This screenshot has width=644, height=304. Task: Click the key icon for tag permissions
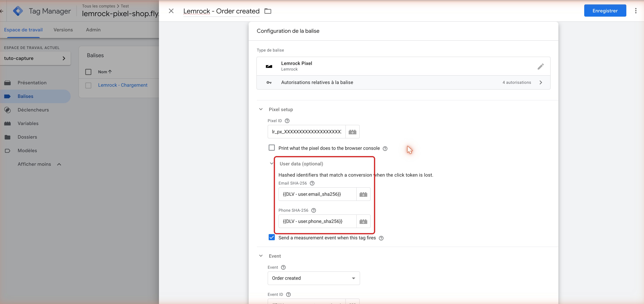click(269, 82)
